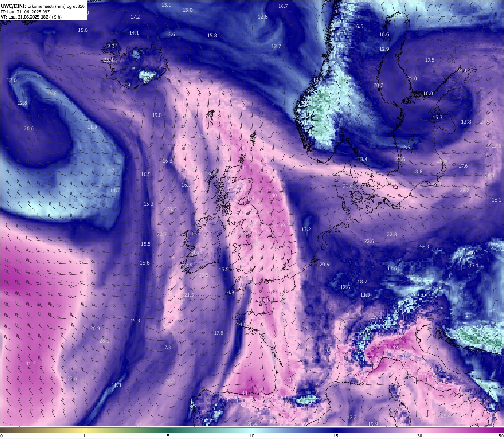The height and width of the screenshot is (439, 504).
Task: Click the 16.9 value label
Action: tap(186, 185)
